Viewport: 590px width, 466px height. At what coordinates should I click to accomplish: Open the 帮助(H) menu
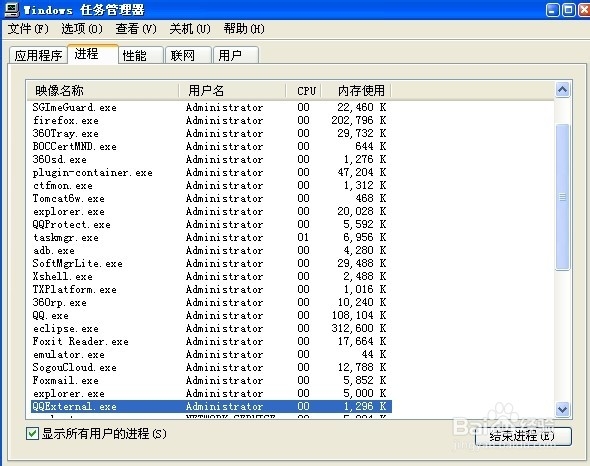click(244, 29)
